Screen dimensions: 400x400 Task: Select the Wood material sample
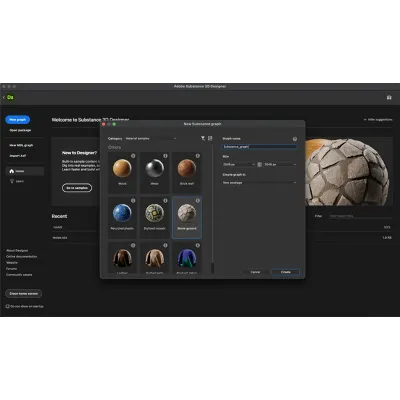[122, 172]
